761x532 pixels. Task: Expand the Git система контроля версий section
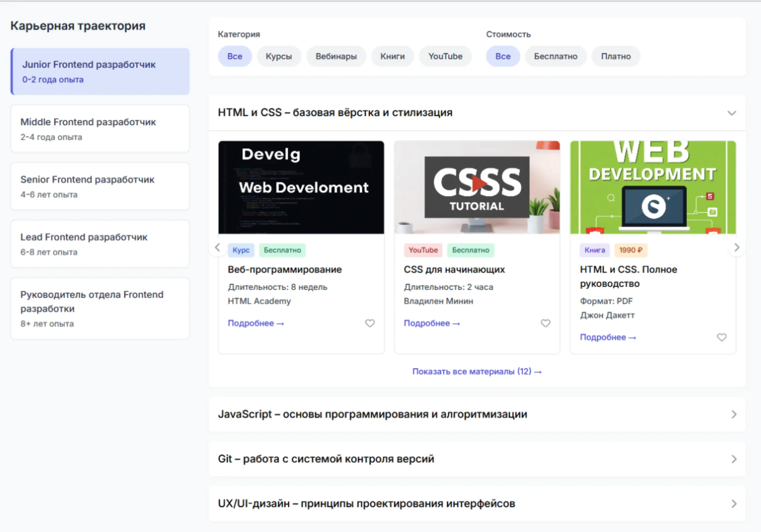pos(477,459)
